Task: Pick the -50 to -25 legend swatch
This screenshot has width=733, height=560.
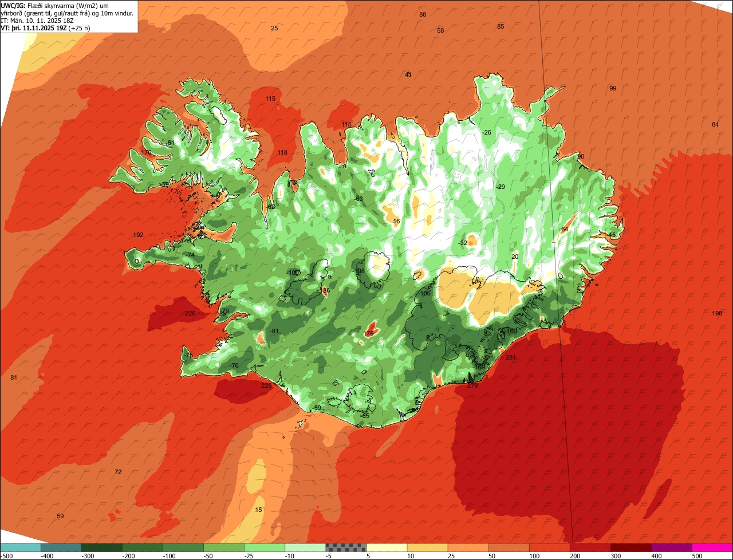Action: click(223, 547)
